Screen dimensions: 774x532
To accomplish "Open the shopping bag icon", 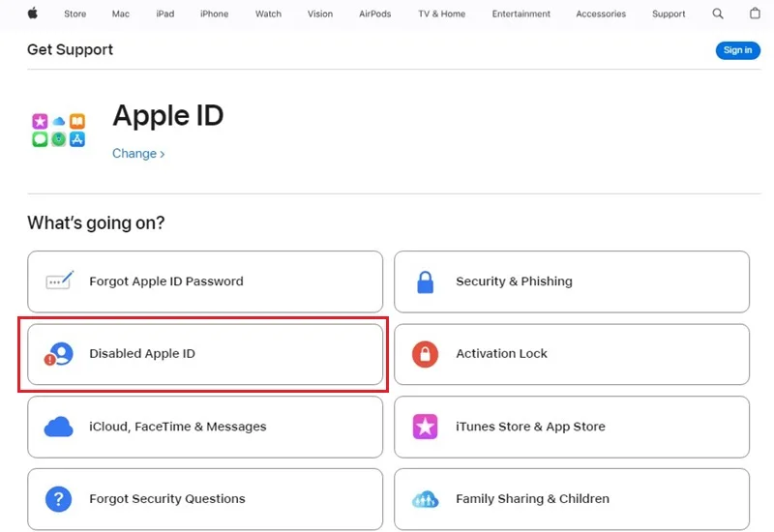I will click(755, 14).
